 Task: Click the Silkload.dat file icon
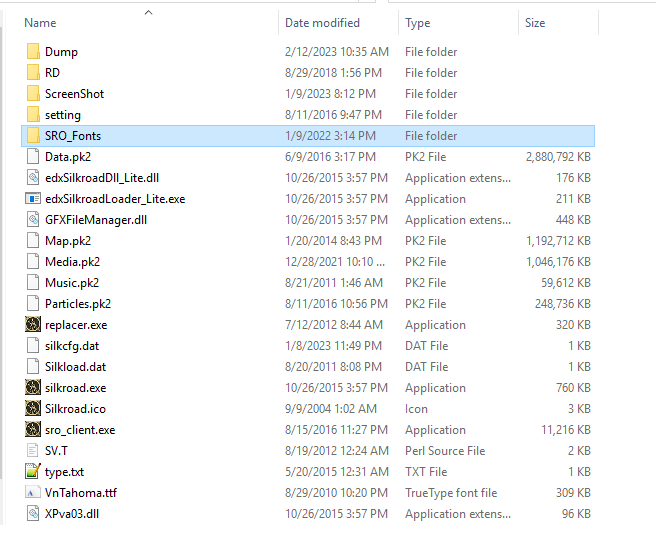click(33, 367)
